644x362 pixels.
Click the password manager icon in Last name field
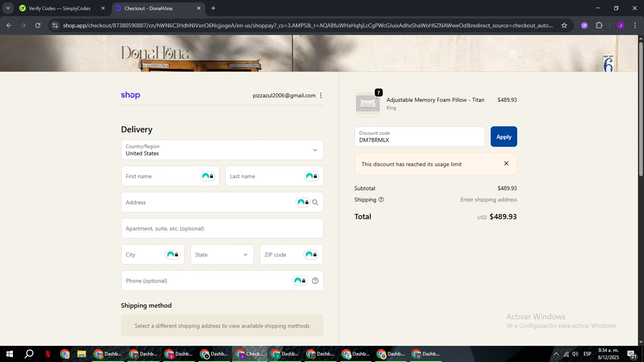(312, 176)
